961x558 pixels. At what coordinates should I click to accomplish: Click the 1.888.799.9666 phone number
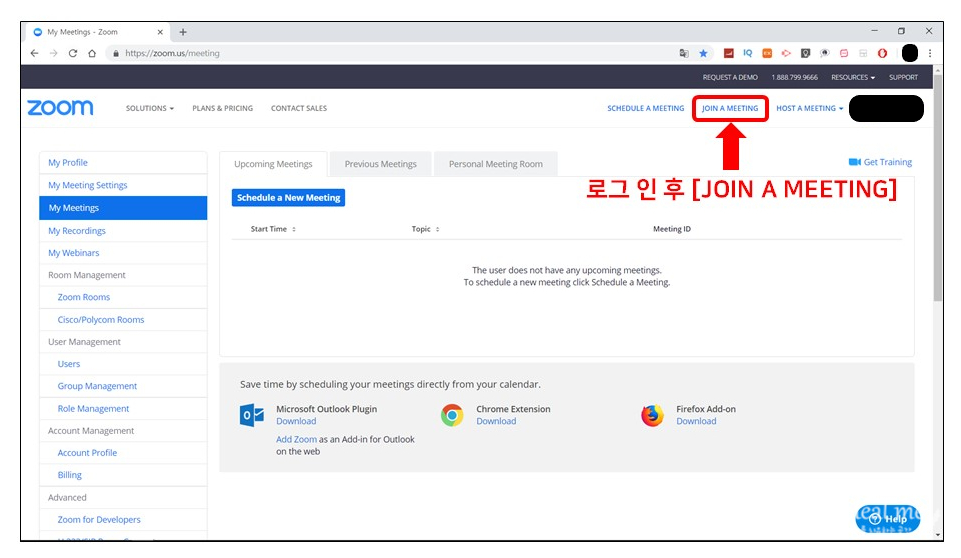point(794,77)
